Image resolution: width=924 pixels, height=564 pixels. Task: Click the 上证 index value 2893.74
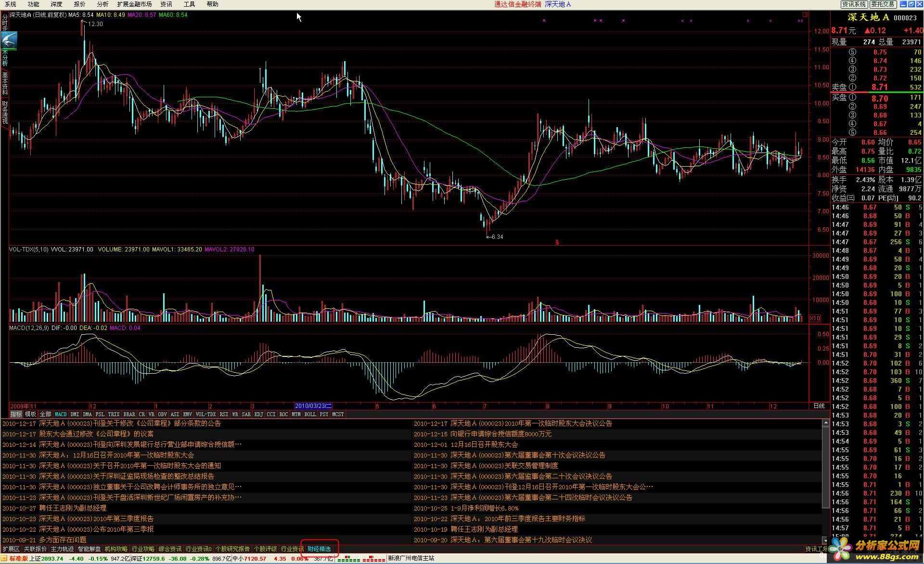click(x=52, y=559)
